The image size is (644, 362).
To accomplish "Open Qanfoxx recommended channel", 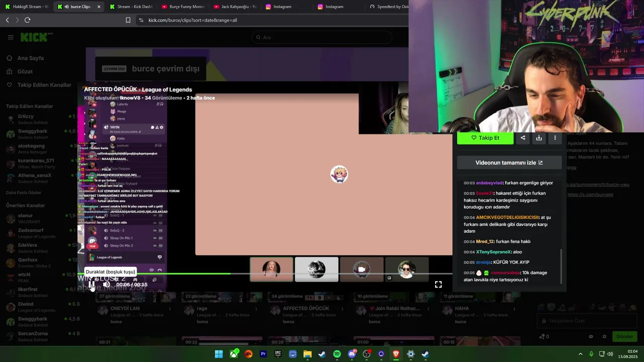I will (x=40, y=262).
